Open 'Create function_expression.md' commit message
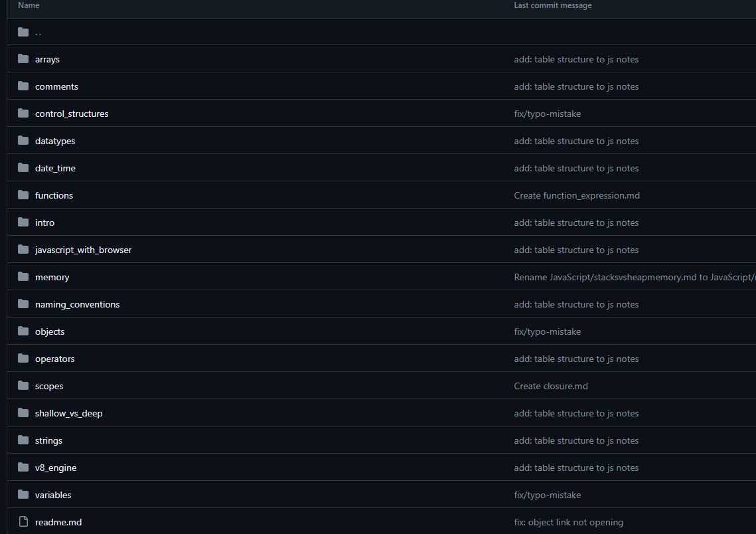The width and height of the screenshot is (756, 534). click(x=577, y=195)
